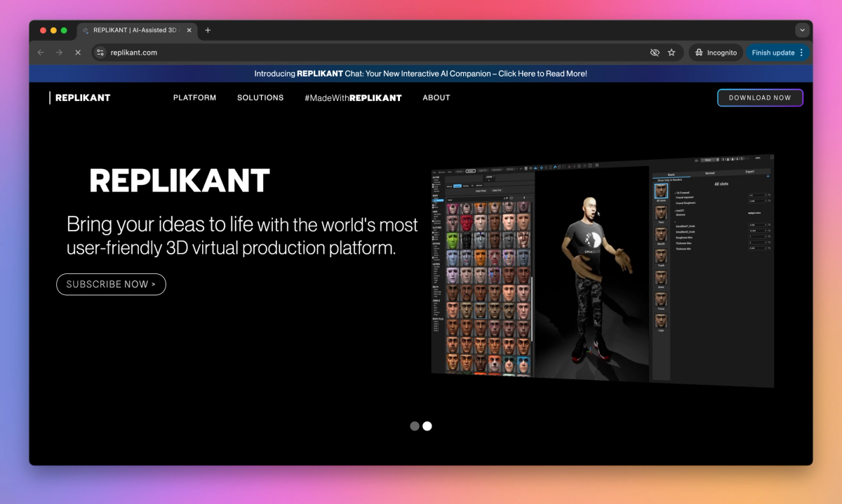Open the PLATFORM menu
The width and height of the screenshot is (842, 504).
pos(194,97)
